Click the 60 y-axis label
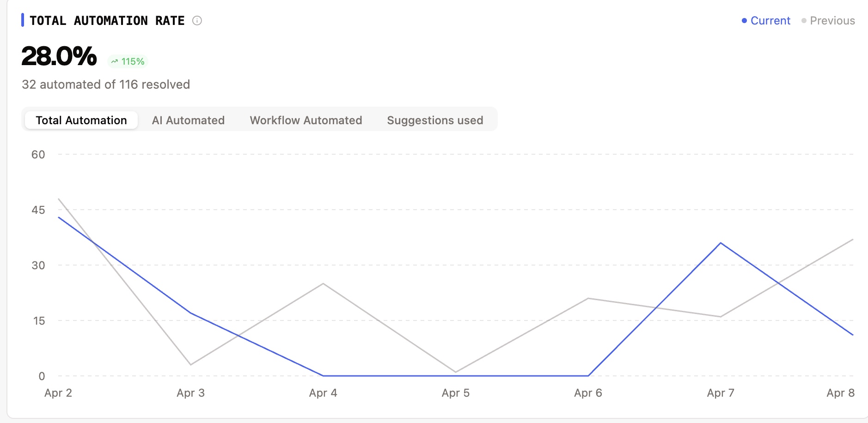The width and height of the screenshot is (868, 423). (x=38, y=155)
